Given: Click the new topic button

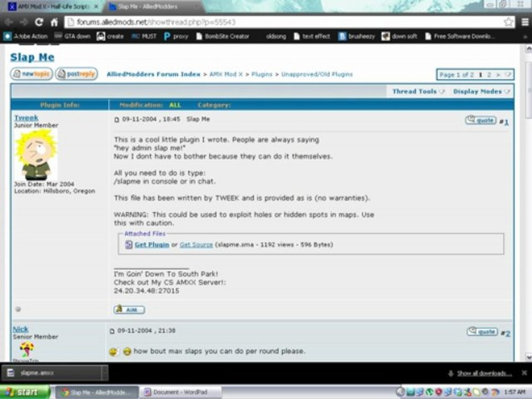Looking at the screenshot, I should tap(31, 74).
